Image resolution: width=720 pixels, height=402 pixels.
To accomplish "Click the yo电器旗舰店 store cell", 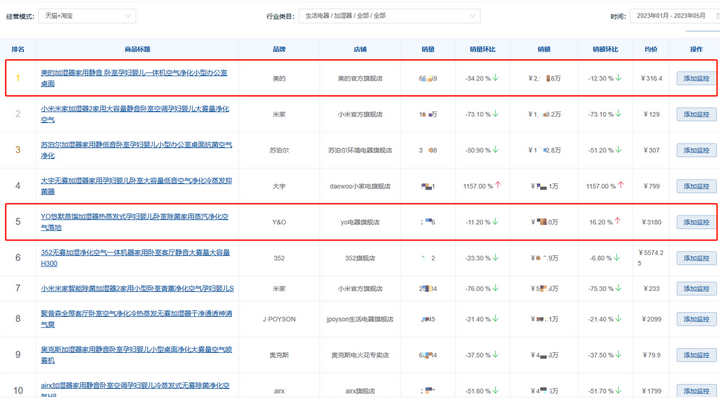I will coord(360,222).
